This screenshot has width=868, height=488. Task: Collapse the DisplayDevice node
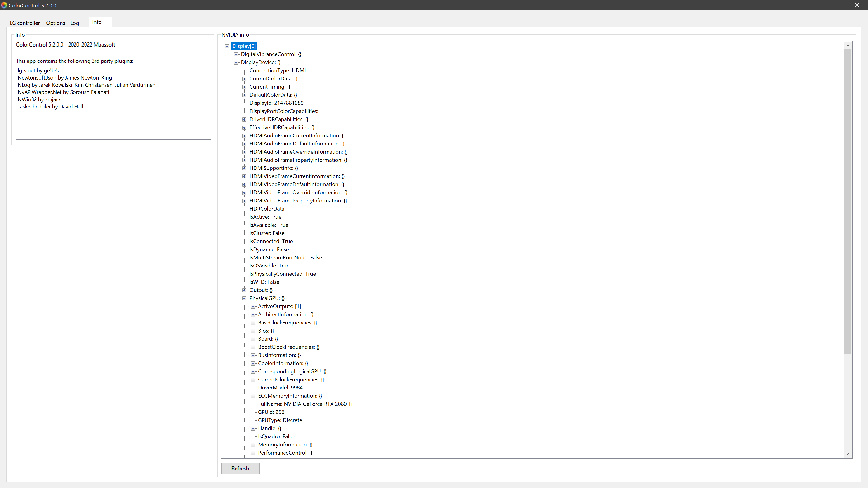pos(236,62)
